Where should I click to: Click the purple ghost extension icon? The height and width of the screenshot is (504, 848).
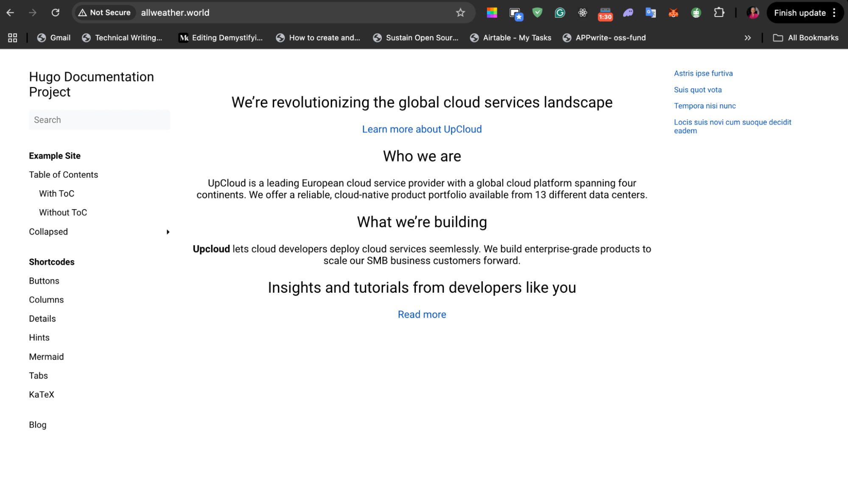tap(628, 13)
